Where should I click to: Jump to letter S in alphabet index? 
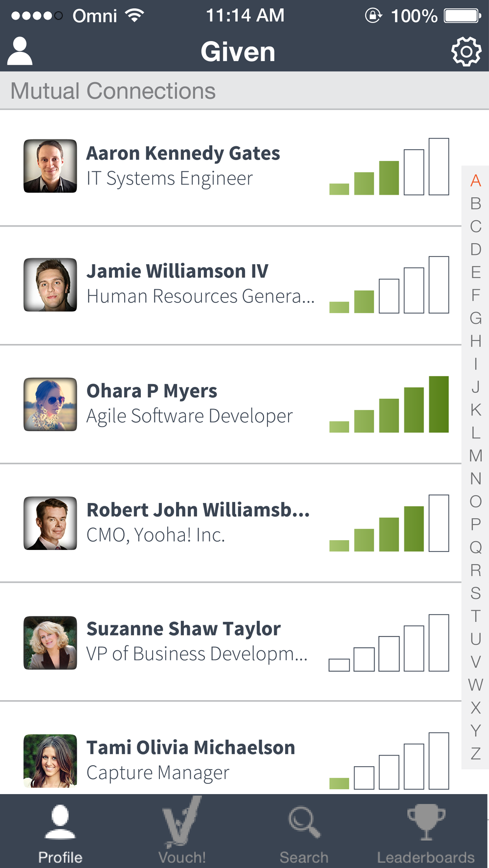[476, 593]
